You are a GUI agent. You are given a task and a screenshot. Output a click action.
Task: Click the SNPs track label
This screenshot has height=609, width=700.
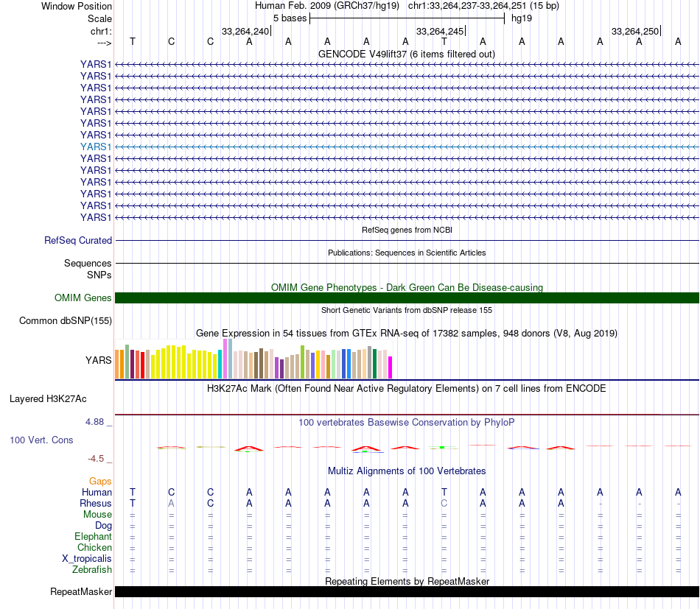tap(99, 275)
